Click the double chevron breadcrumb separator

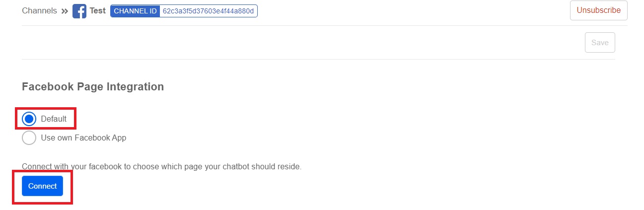(65, 11)
